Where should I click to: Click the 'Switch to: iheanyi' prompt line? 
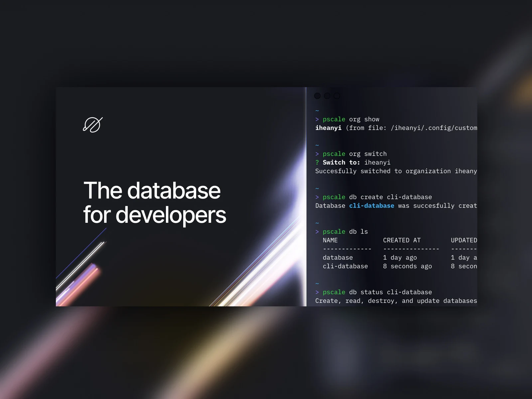pyautogui.click(x=353, y=162)
